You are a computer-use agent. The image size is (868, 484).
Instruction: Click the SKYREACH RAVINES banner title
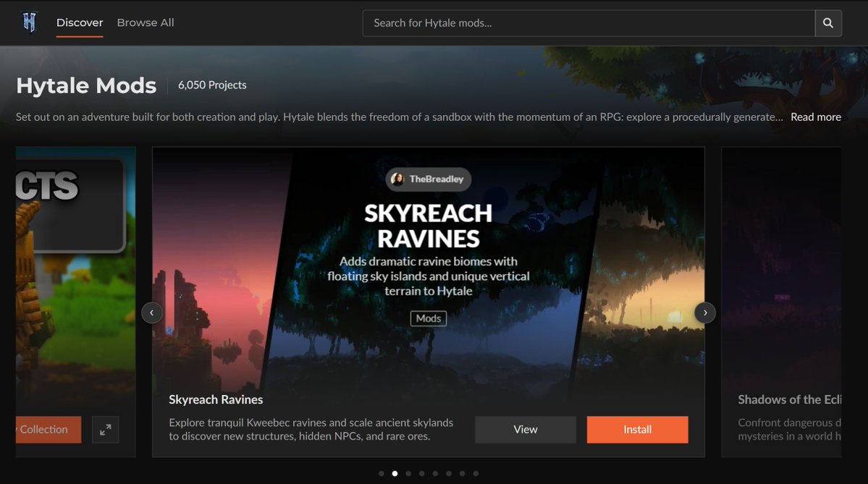click(429, 226)
